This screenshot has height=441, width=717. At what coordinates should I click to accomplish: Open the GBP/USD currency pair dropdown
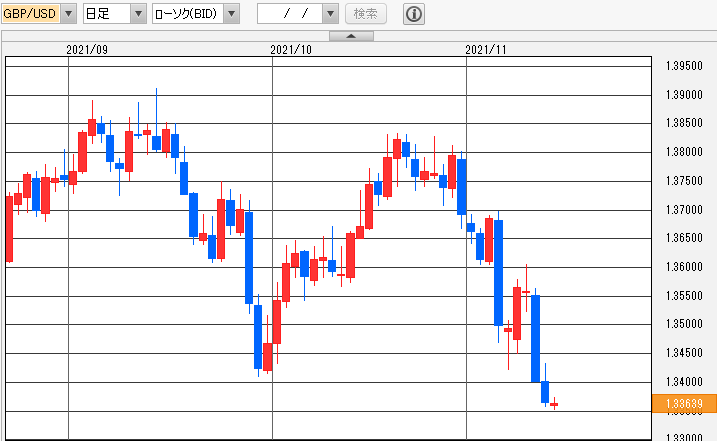pyautogui.click(x=69, y=14)
